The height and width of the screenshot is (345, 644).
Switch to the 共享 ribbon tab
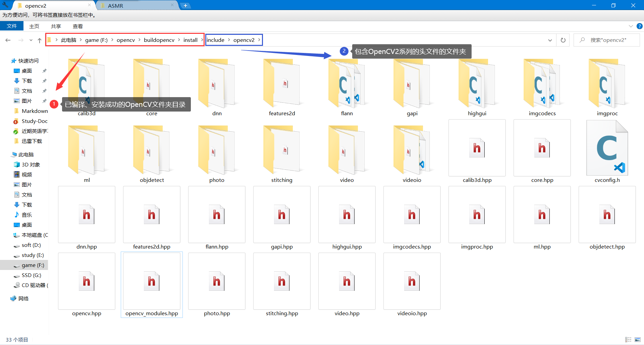(x=56, y=26)
